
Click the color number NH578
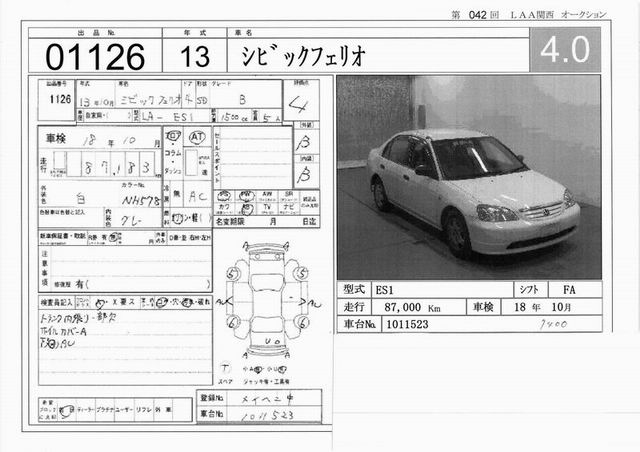click(x=140, y=200)
